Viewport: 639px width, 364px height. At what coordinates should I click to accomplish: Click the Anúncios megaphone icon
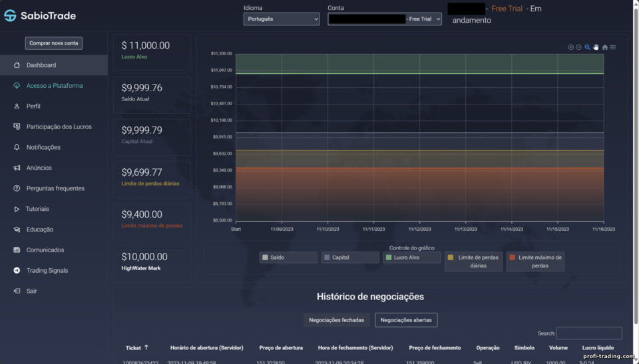pyautogui.click(x=17, y=168)
